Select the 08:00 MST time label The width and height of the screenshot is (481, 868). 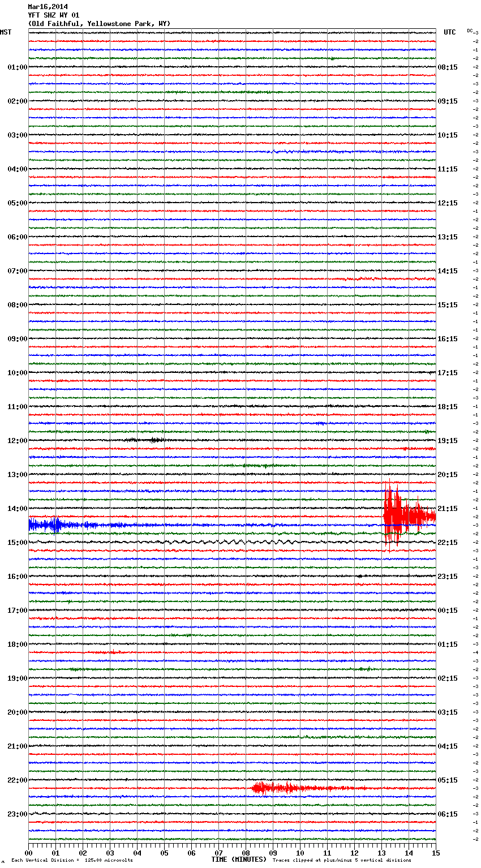coord(17,305)
